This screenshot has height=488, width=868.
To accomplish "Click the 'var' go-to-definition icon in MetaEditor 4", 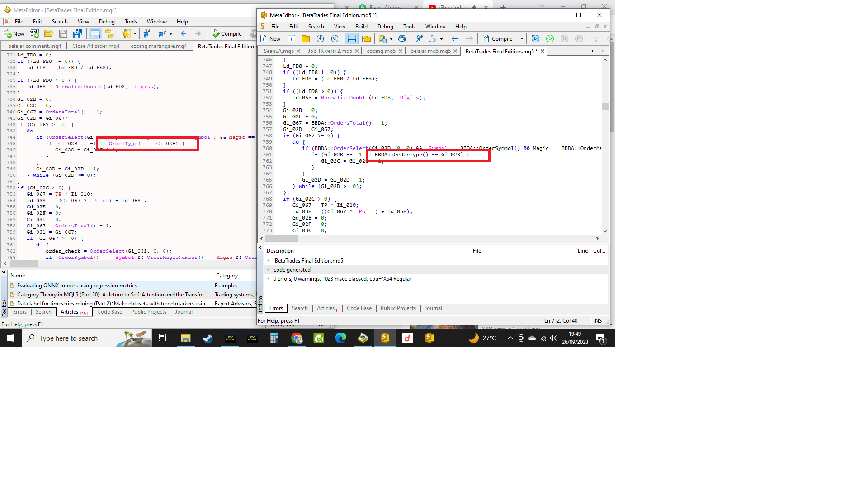I will pyautogui.click(x=148, y=34).
